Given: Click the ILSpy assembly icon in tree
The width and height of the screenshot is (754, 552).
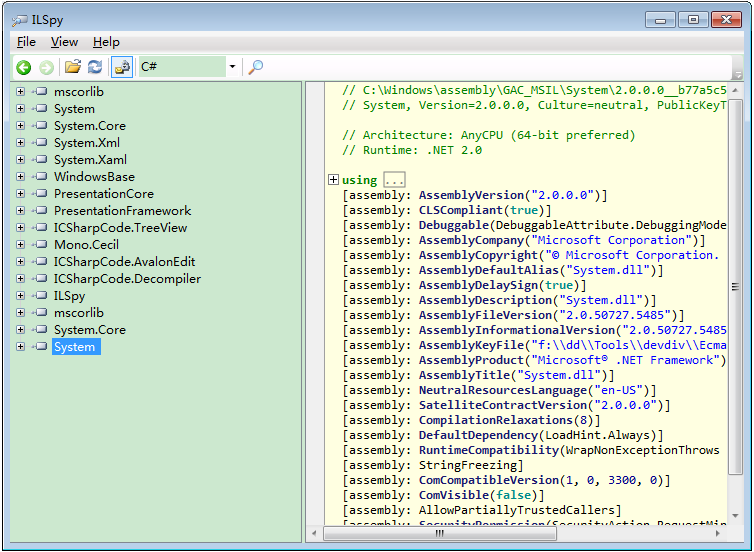Looking at the screenshot, I should (x=40, y=295).
